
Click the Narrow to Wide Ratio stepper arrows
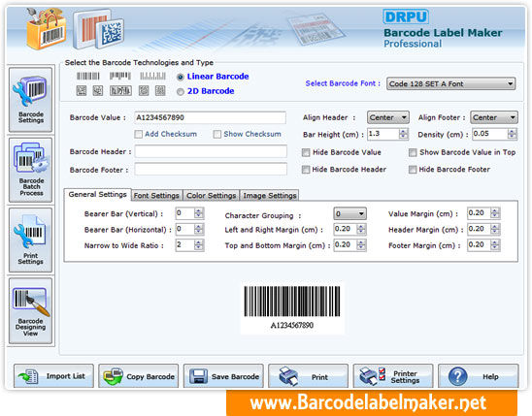pyautogui.click(x=198, y=245)
